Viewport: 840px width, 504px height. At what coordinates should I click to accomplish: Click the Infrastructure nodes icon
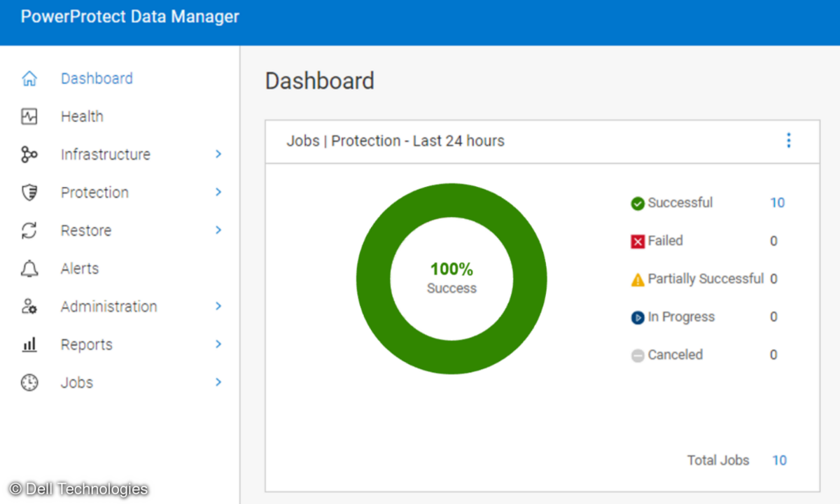click(29, 155)
